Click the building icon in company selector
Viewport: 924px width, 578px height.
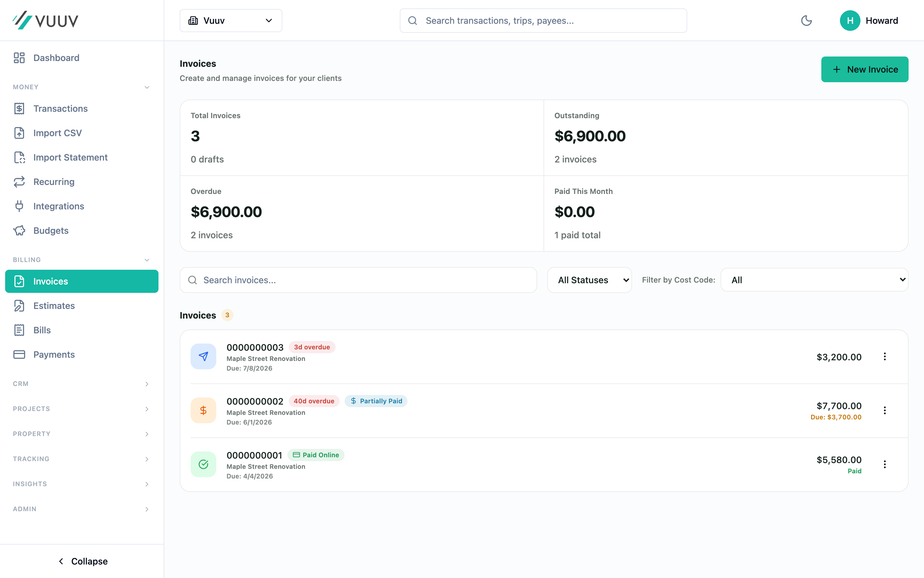193,21
